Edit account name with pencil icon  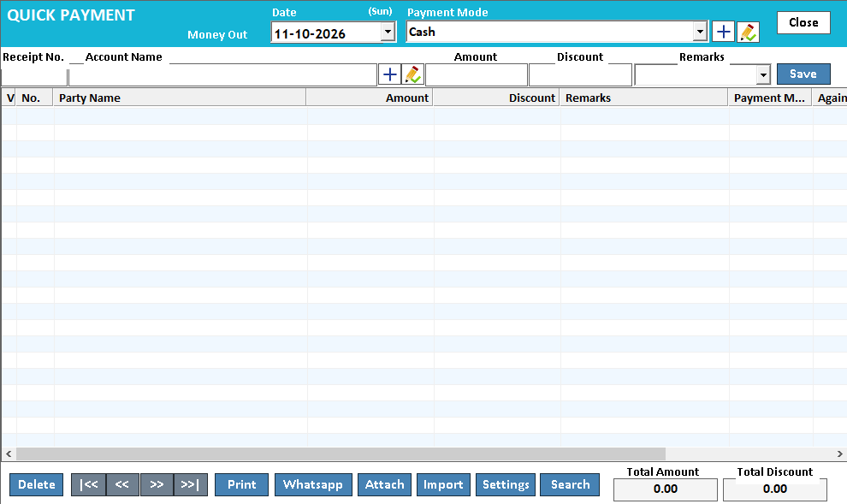pos(412,74)
